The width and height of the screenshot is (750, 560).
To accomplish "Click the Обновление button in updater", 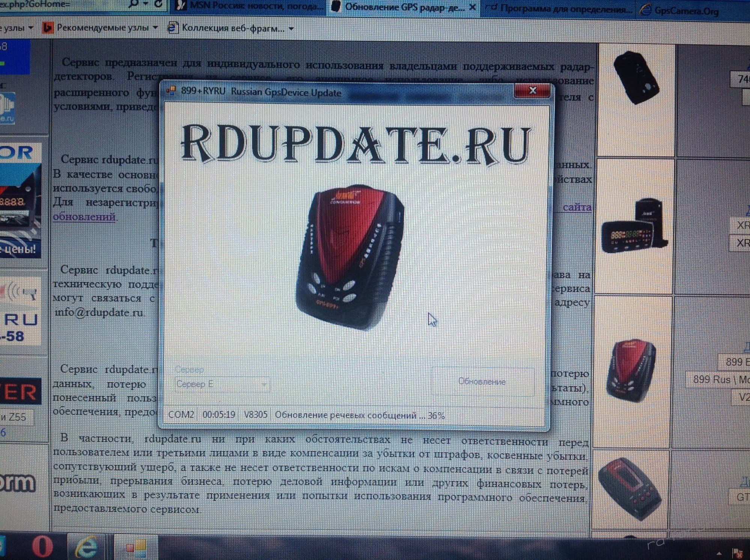I will pyautogui.click(x=483, y=381).
